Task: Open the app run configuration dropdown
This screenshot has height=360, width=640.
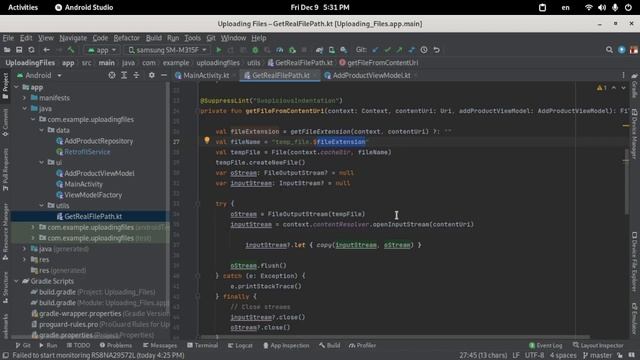Action: pos(102,50)
